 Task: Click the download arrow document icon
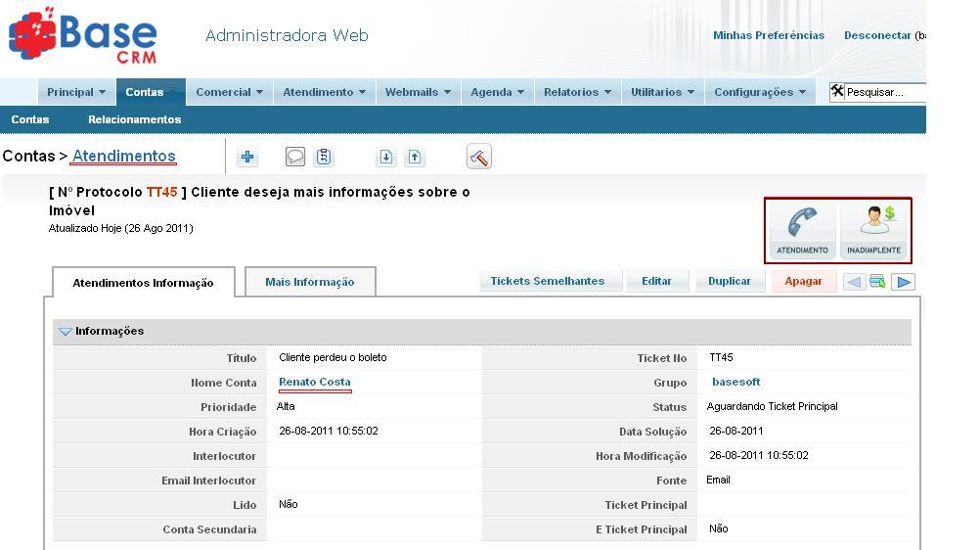pos(386,157)
